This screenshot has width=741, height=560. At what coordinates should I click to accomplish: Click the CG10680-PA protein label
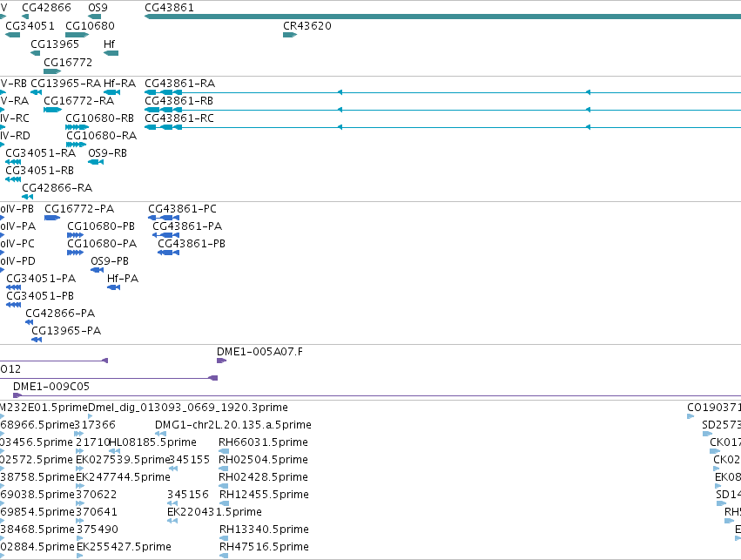pos(102,244)
